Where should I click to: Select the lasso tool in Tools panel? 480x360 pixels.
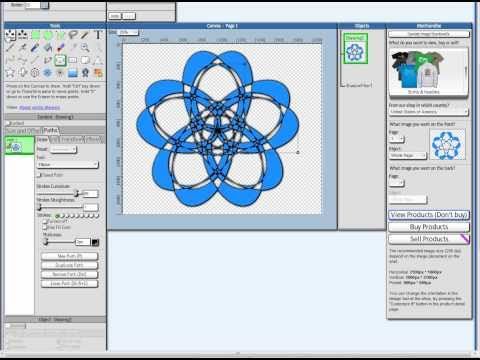pos(73,35)
